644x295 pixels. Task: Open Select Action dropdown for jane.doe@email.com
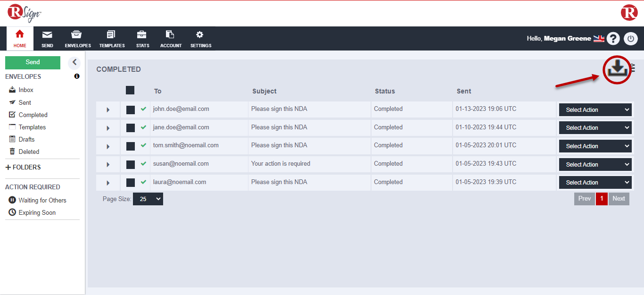click(x=595, y=128)
